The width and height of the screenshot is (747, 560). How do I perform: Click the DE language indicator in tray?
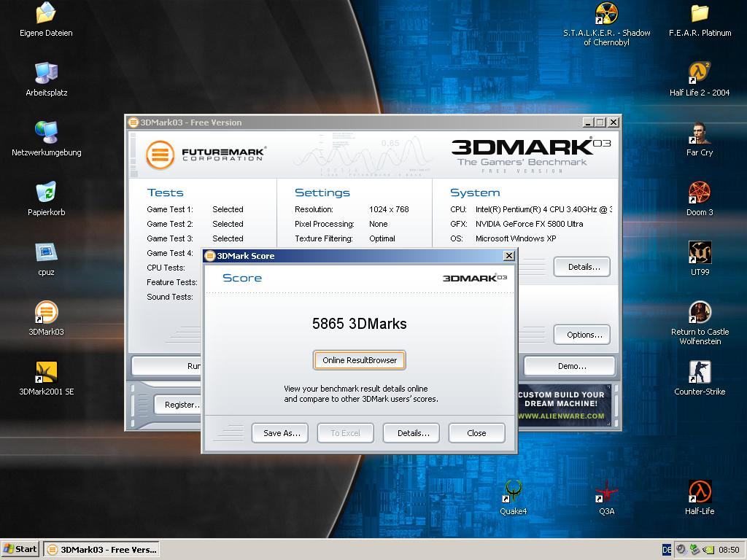(667, 550)
